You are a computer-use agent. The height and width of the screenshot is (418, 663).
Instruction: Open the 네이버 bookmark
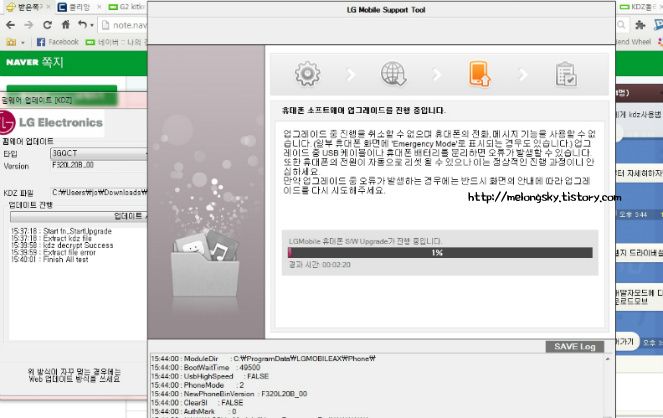coord(116,42)
